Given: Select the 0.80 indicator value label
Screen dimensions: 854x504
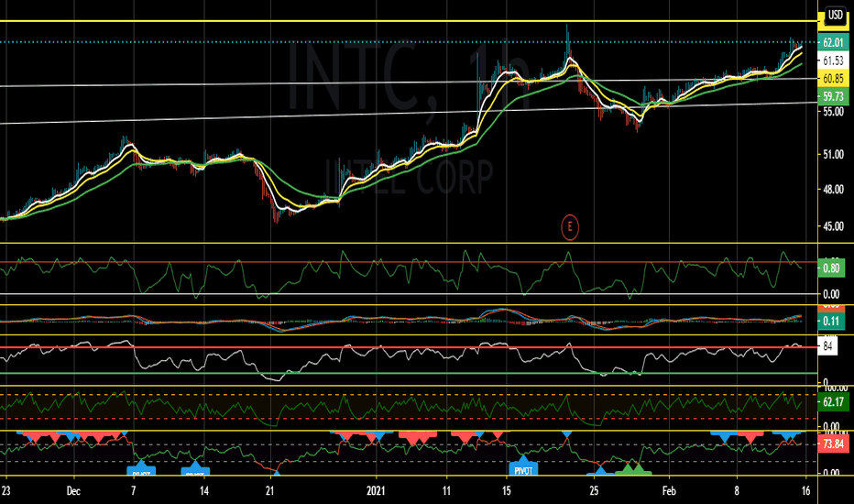Looking at the screenshot, I should [831, 268].
